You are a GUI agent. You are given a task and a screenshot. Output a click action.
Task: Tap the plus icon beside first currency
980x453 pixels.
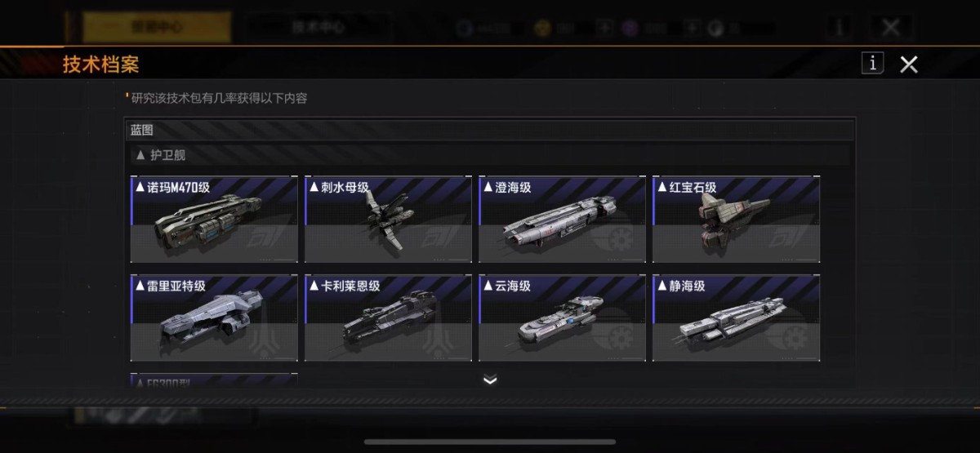point(604,27)
